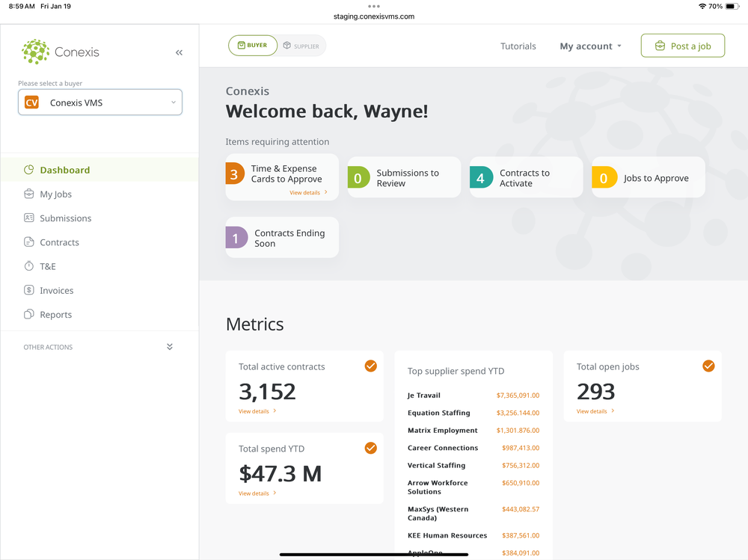Toggle checkmark on Total spend YTD card
Viewport: 748px width, 560px height.
(371, 448)
